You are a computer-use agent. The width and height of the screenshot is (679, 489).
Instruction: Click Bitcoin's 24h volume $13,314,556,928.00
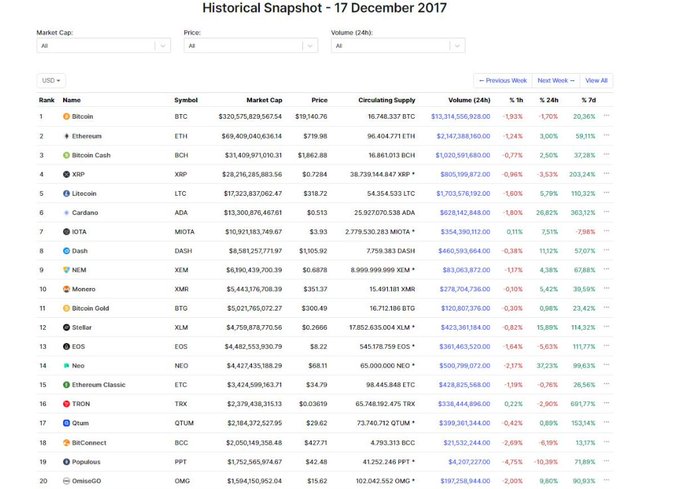461,117
